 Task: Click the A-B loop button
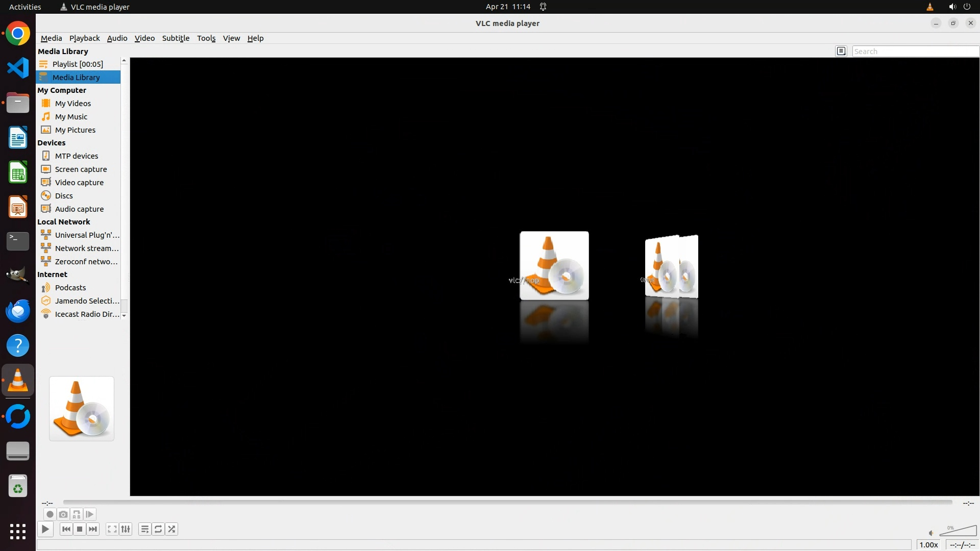[77, 514]
